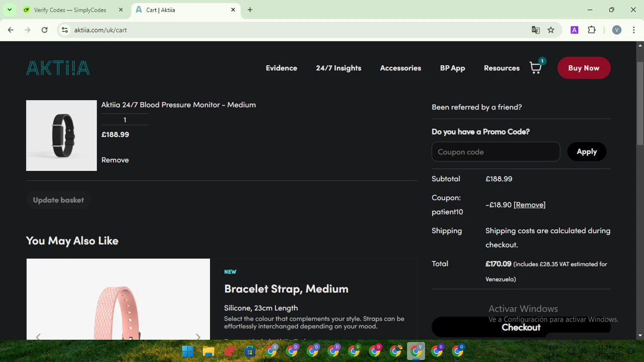Screen dimensions: 644x362
Task: Show hidden system tray icons chevron
Action: 535,351
